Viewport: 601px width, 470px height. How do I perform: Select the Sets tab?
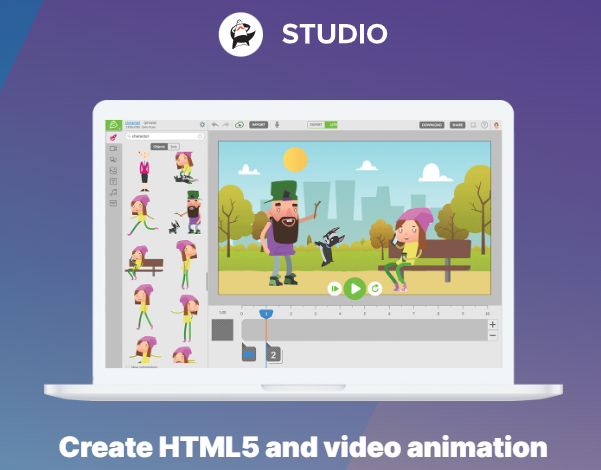coord(174,146)
